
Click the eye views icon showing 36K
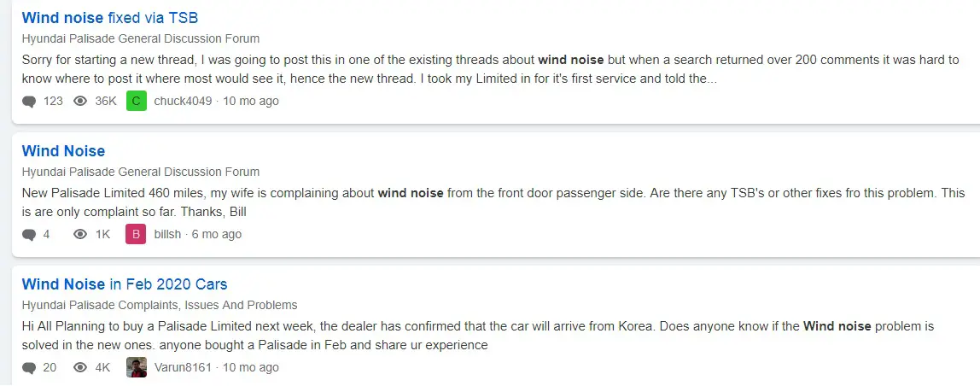[x=80, y=101]
